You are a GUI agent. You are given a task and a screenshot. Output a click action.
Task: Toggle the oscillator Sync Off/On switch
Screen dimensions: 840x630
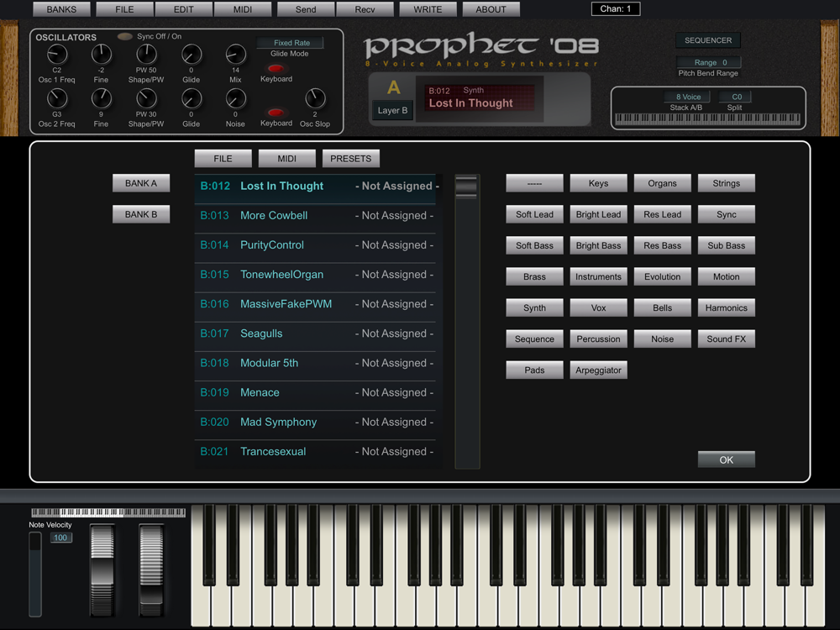pyautogui.click(x=125, y=36)
